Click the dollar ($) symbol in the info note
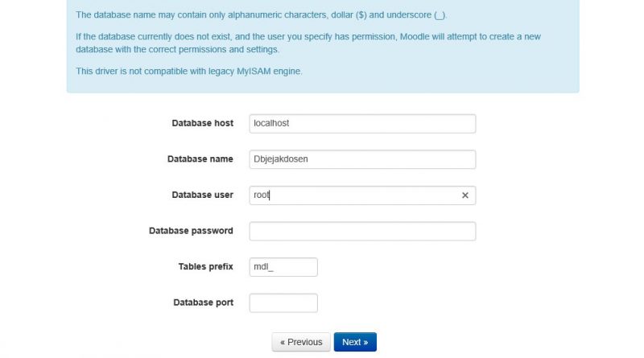Image resolution: width=644 pixels, height=358 pixels. point(361,14)
